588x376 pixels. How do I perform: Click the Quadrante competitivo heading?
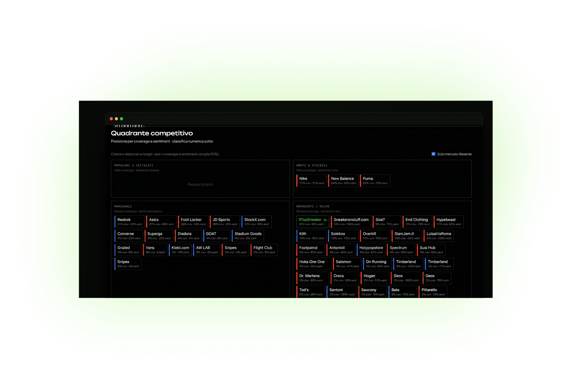152,133
